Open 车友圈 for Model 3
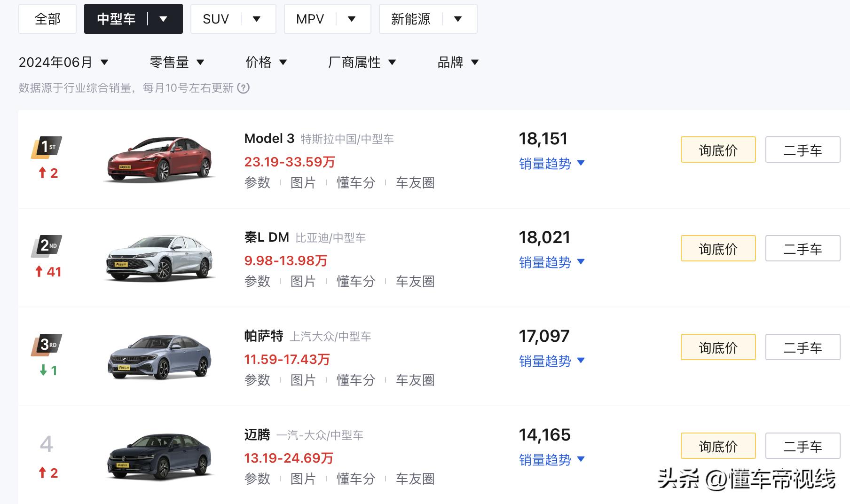Viewport: 850px width, 504px height. point(415,182)
